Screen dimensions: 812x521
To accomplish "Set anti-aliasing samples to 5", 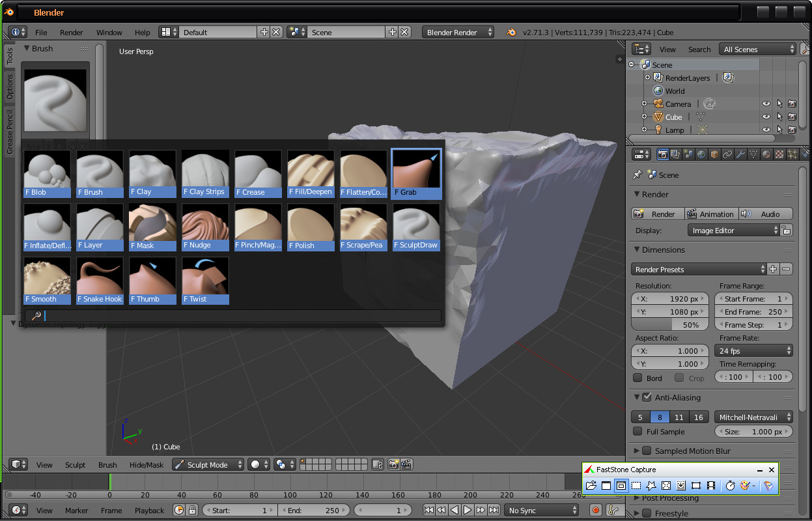I will [641, 417].
